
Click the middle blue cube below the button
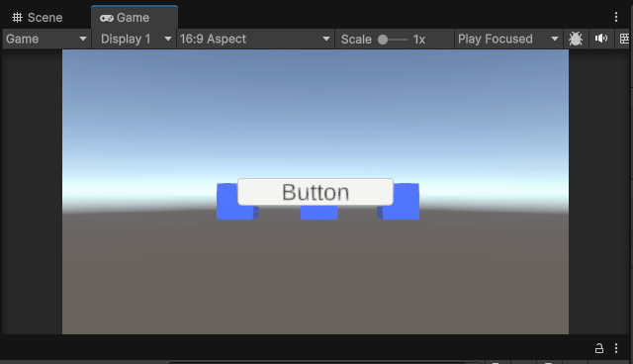(318, 213)
